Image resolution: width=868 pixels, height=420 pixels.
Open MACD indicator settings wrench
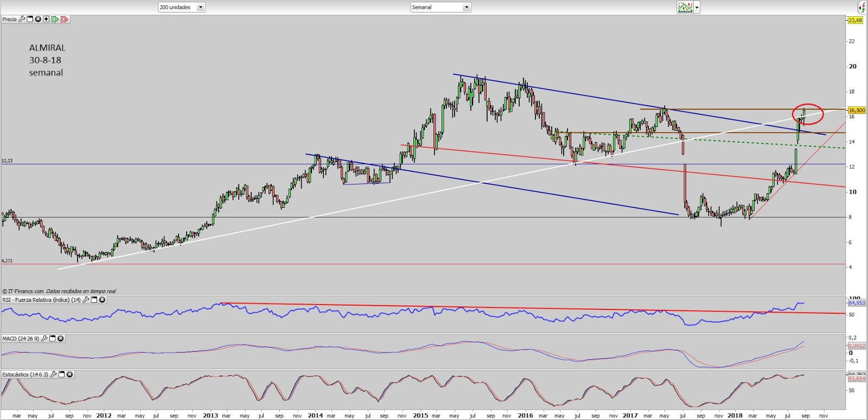[44, 339]
